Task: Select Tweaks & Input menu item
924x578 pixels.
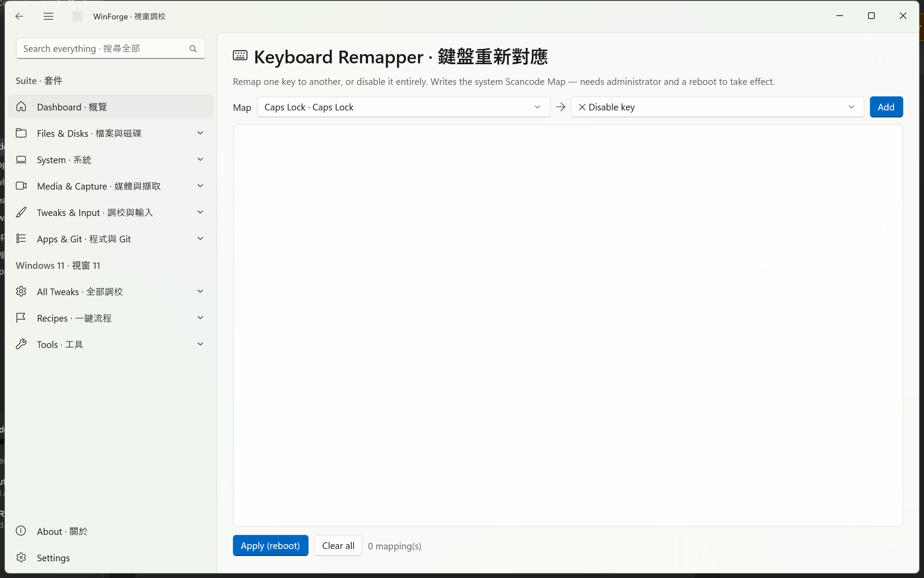Action: tap(110, 212)
